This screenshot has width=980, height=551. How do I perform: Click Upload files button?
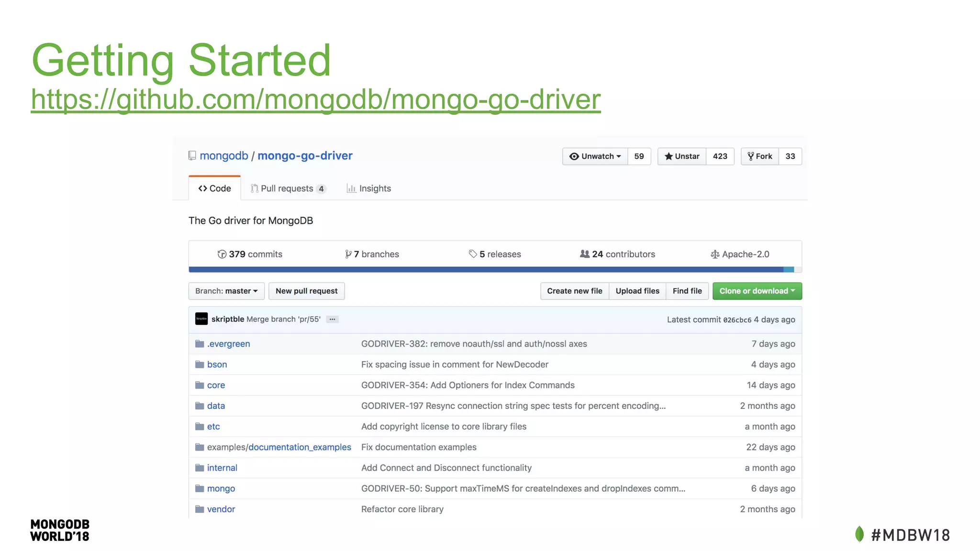pyautogui.click(x=637, y=291)
